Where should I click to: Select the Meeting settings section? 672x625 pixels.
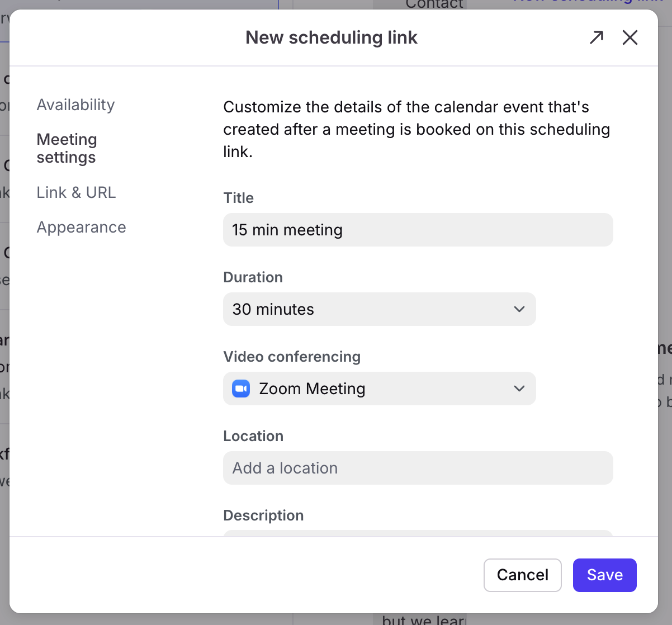[x=67, y=148]
